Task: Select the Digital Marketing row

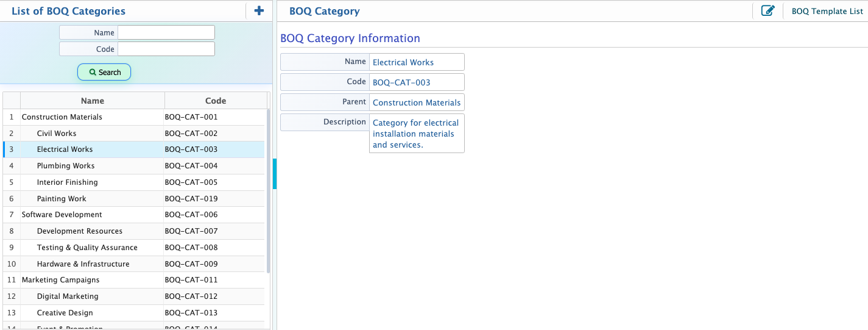Action: (134, 296)
